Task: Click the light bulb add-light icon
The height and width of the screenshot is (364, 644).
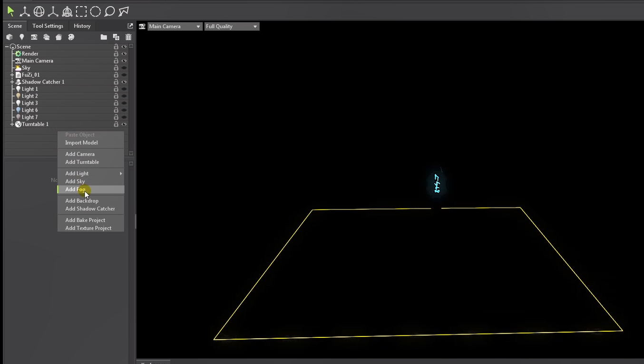Action: click(x=21, y=37)
